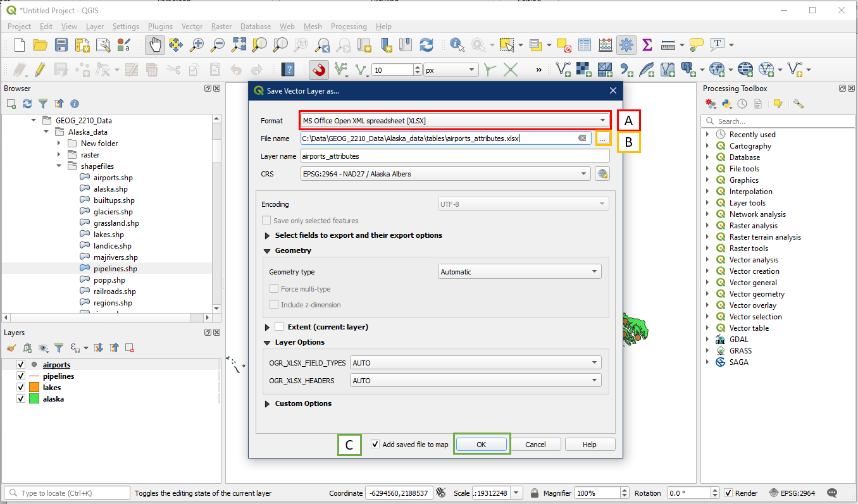Open the Geometry type dropdown
Screen dimensions: 858x504
(x=519, y=272)
